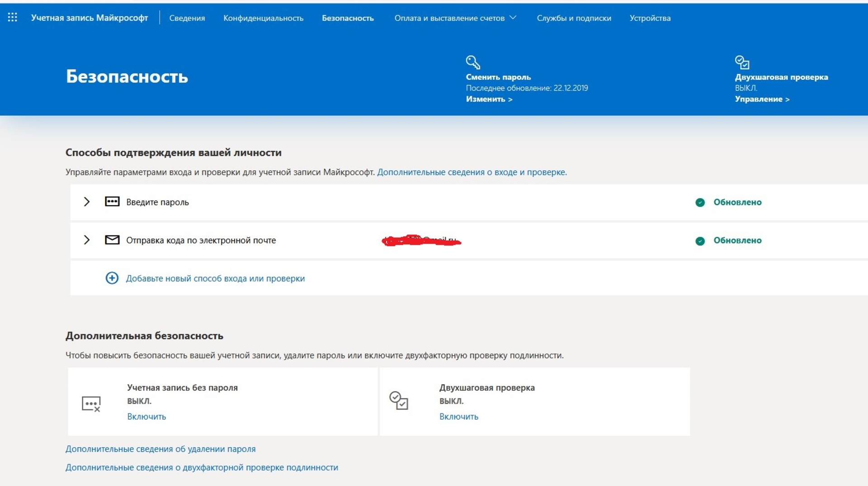The width and height of the screenshot is (868, 486).
Task: Click the Двухшаговая проверка card title
Action: (x=487, y=388)
